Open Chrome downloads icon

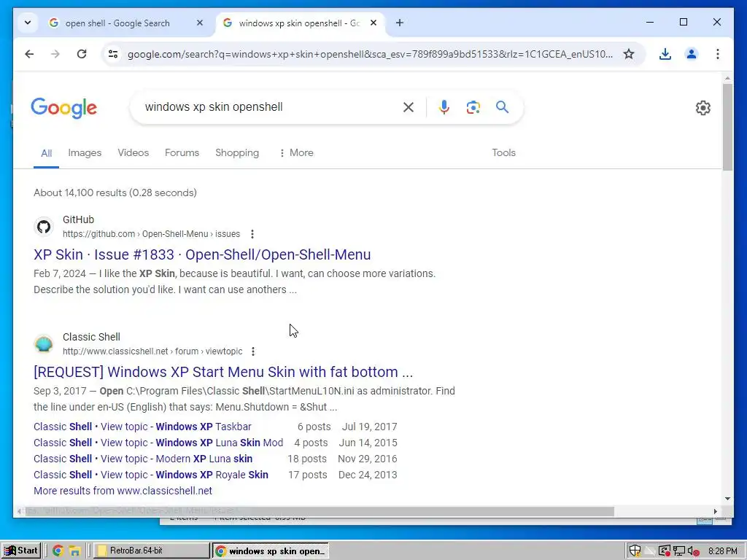coord(665,54)
